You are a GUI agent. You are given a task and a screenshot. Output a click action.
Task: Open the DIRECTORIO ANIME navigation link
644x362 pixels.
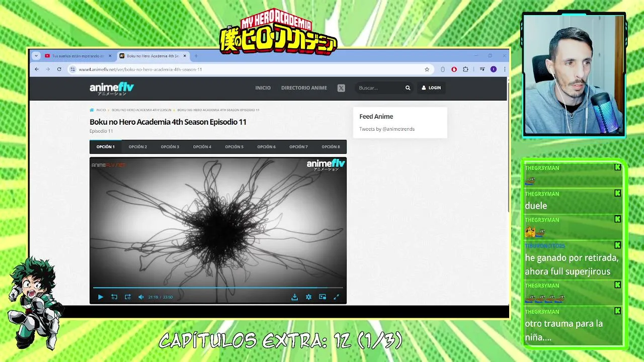(304, 88)
